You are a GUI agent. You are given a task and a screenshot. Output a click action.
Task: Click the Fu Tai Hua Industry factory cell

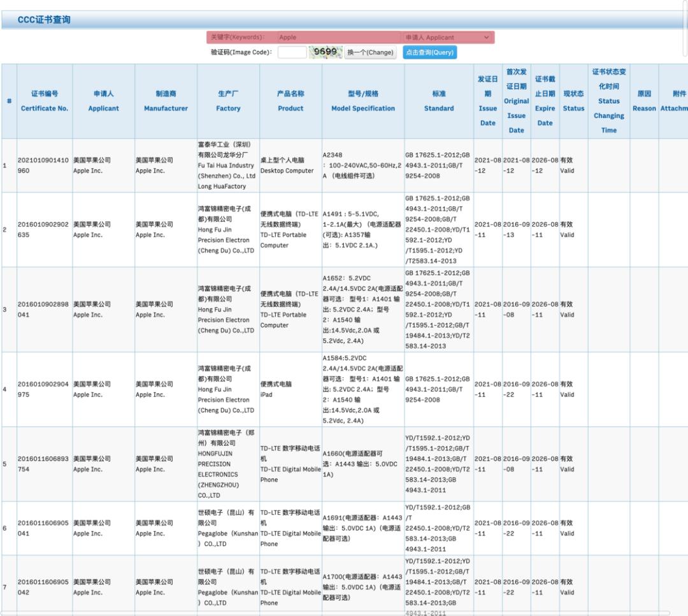227,166
